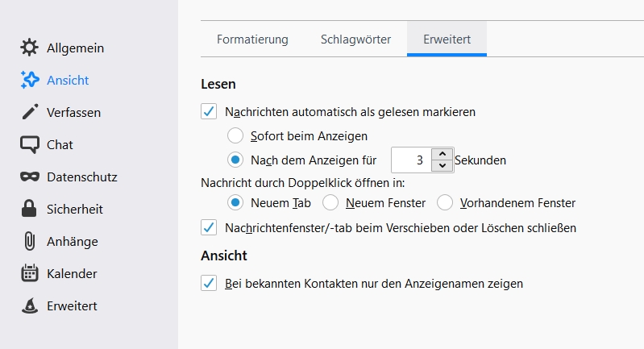
Task: Toggle show only display name for known contacts
Action: 209,283
